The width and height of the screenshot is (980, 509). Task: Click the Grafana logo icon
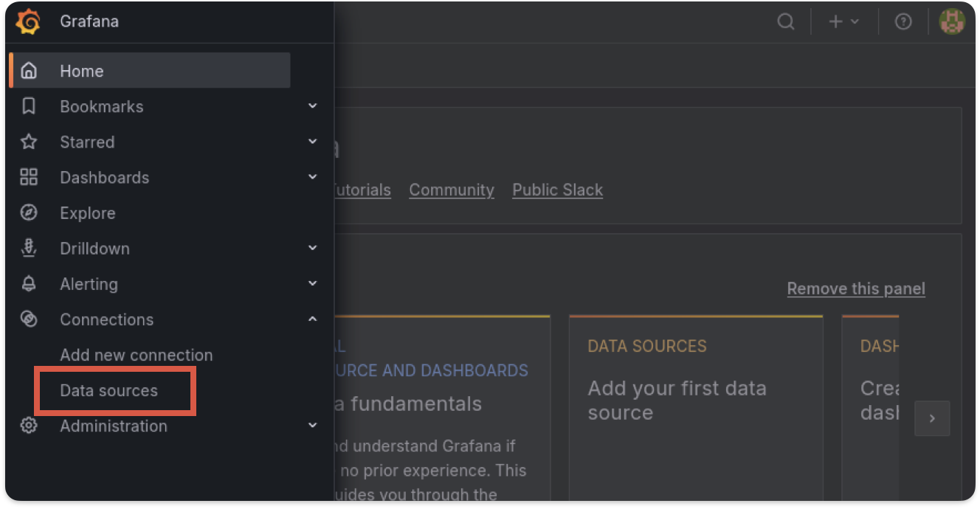pos(28,21)
